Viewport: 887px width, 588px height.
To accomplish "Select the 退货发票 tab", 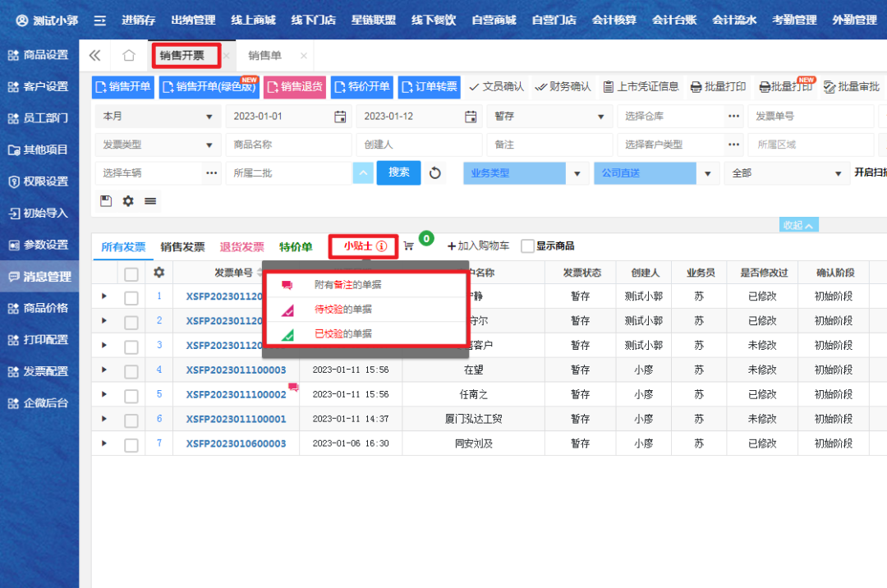I will (241, 246).
